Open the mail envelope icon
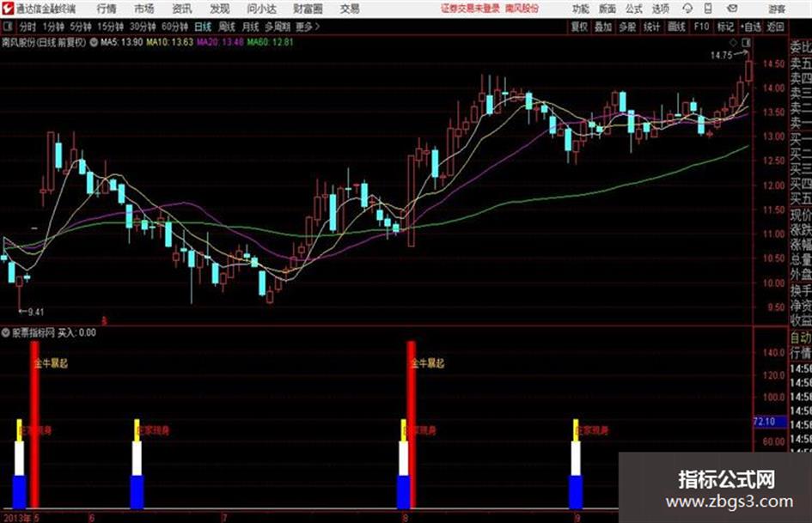Image resolution: width=812 pixels, height=523 pixels. pos(732,9)
